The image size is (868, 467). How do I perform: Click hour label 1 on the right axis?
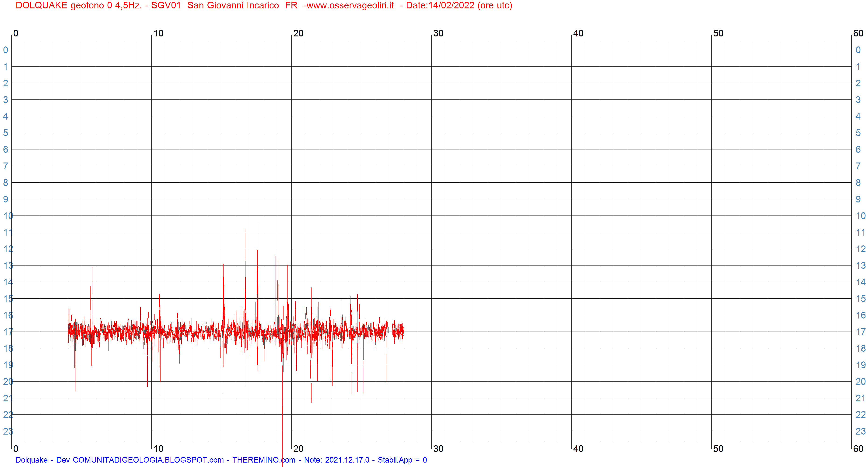(858, 67)
